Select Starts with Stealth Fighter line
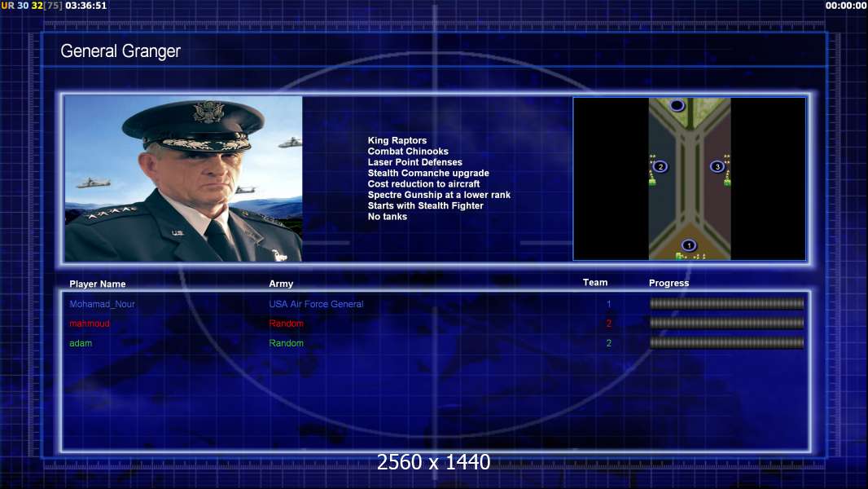This screenshot has height=489, width=868. coord(425,205)
